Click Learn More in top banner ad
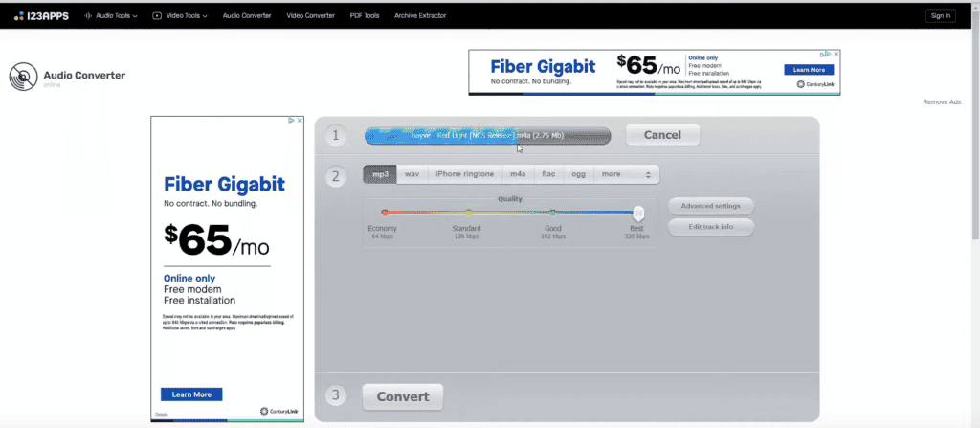 pos(809,70)
